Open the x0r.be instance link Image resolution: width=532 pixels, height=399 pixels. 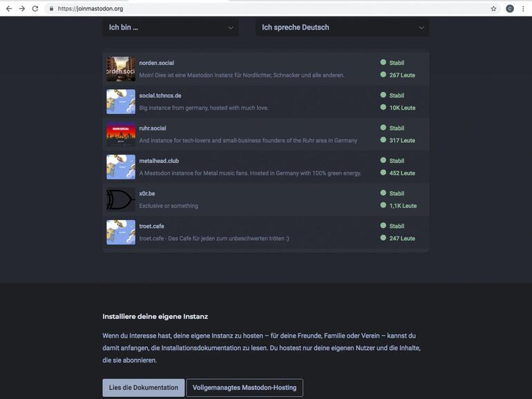[147, 193]
